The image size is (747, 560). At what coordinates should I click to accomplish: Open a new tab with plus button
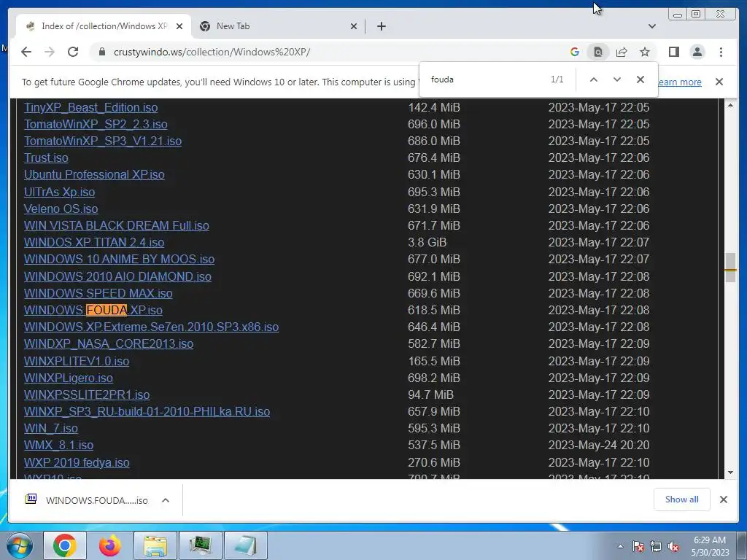tap(381, 26)
